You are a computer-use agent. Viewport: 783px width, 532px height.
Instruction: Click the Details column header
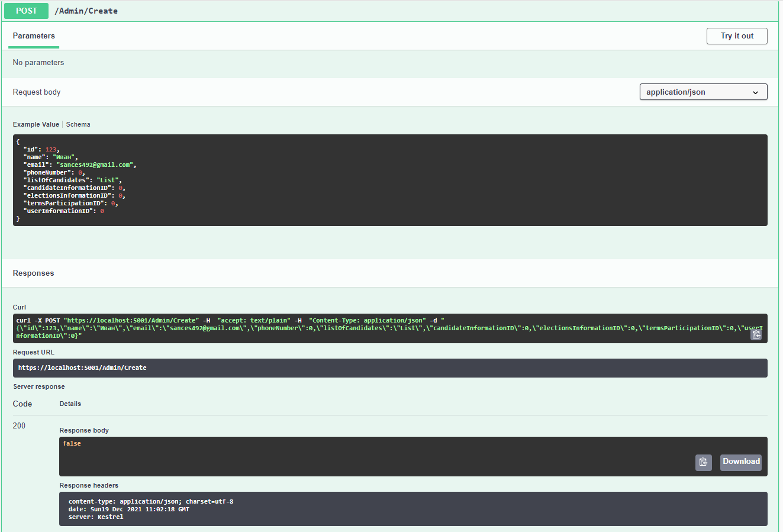click(x=70, y=404)
